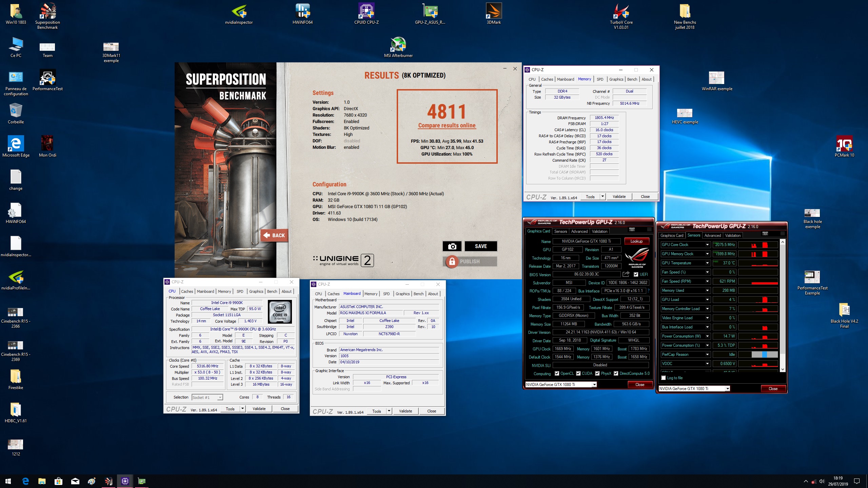Switch to Bench tab in CPU-Z Mainboard window
This screenshot has width=868, height=488.
(418, 294)
